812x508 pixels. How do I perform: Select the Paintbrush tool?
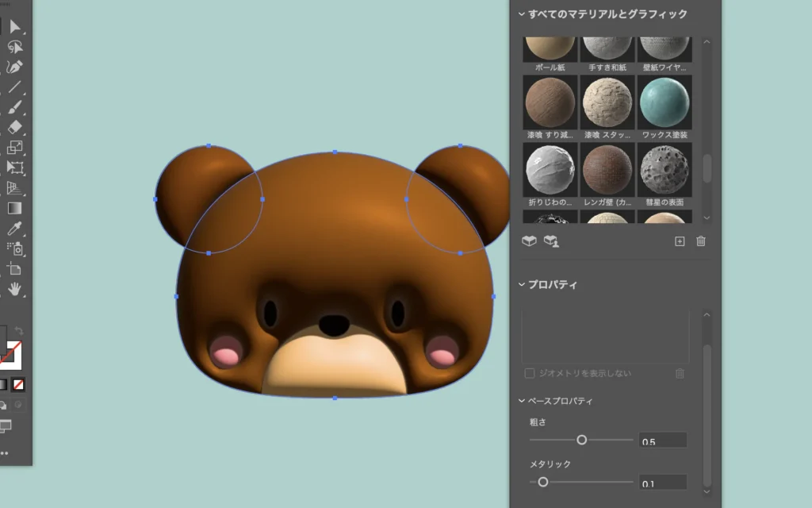[x=15, y=107]
